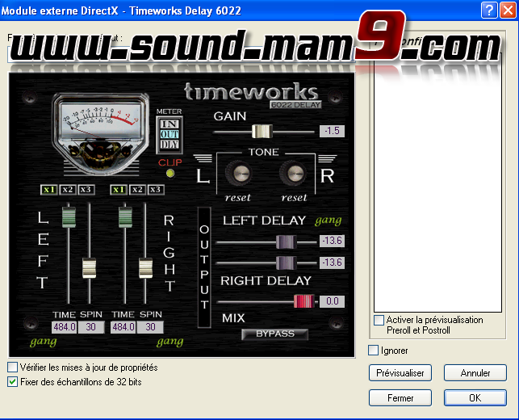
Task: Click the timeworks 6022 DELAY logo
Action: click(252, 95)
